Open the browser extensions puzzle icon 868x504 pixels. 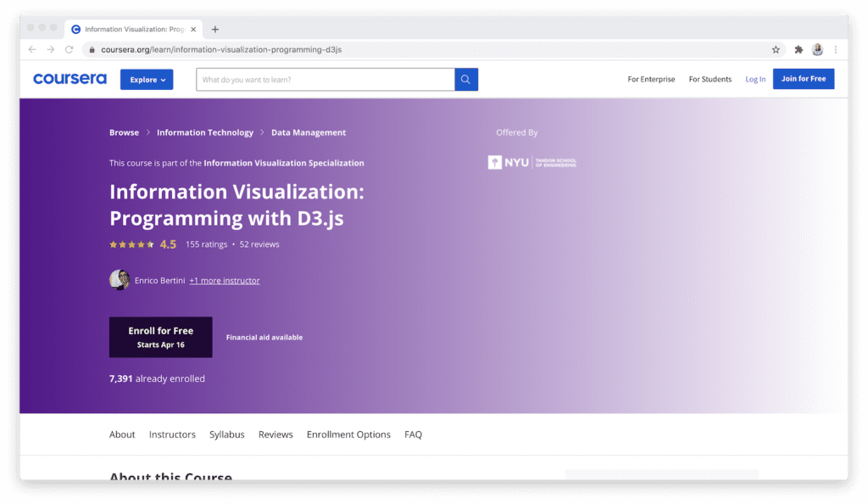[798, 50]
